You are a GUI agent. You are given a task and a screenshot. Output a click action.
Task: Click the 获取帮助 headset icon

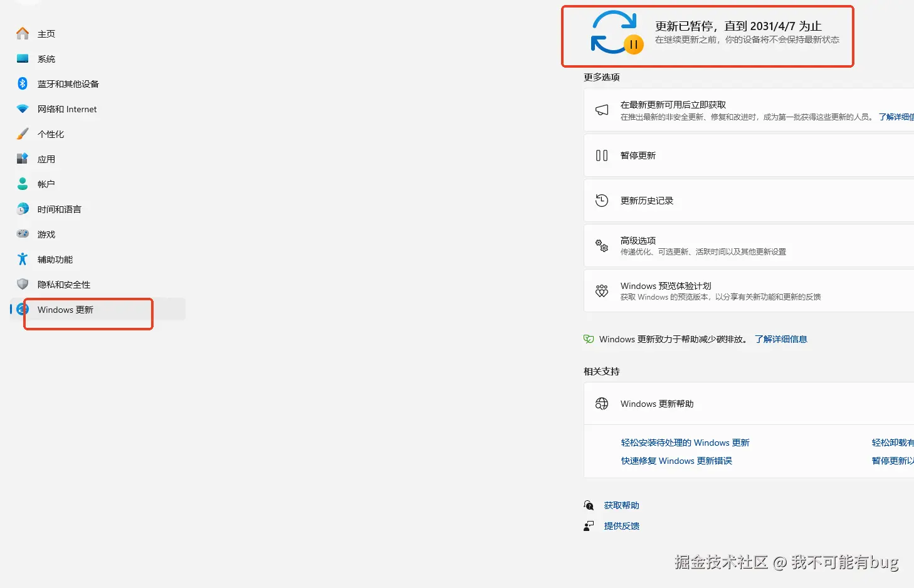click(x=589, y=505)
